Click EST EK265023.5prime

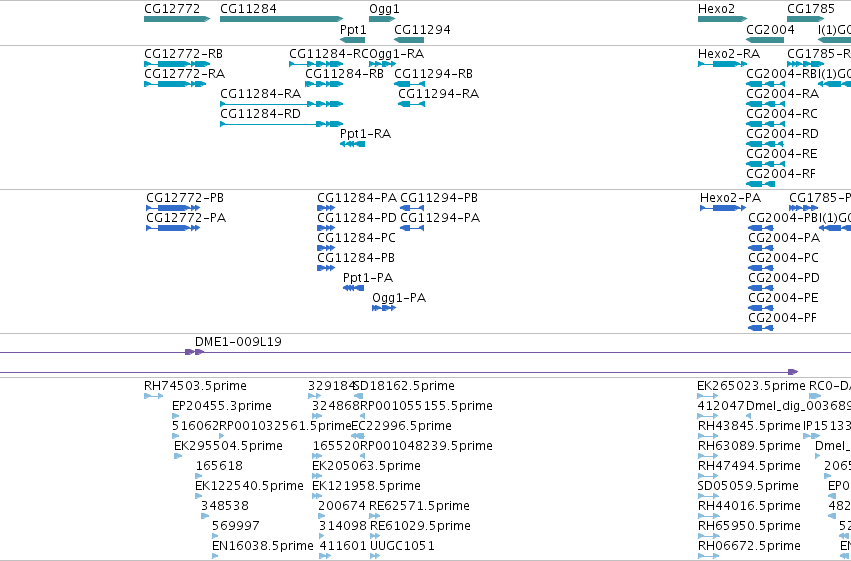(x=707, y=396)
